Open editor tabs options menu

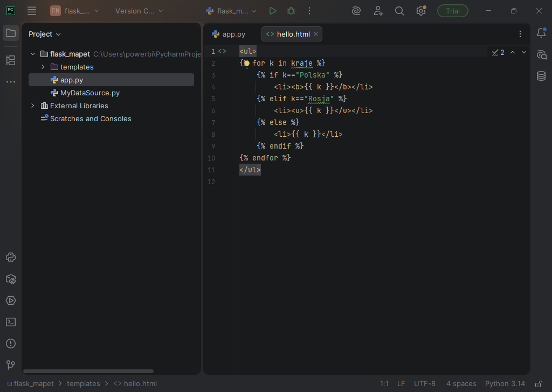(x=520, y=34)
